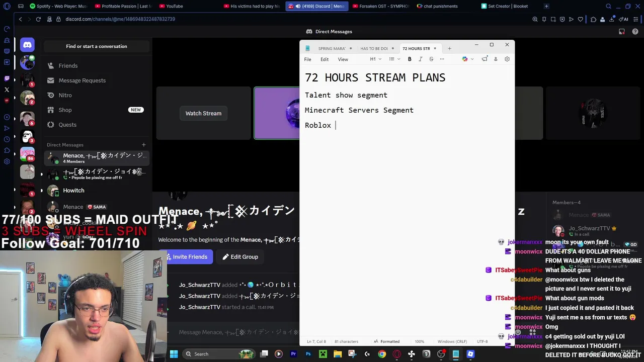Viewport: 644px width, 362px height.
Task: Open the View menu in Notepad
Action: (x=343, y=59)
